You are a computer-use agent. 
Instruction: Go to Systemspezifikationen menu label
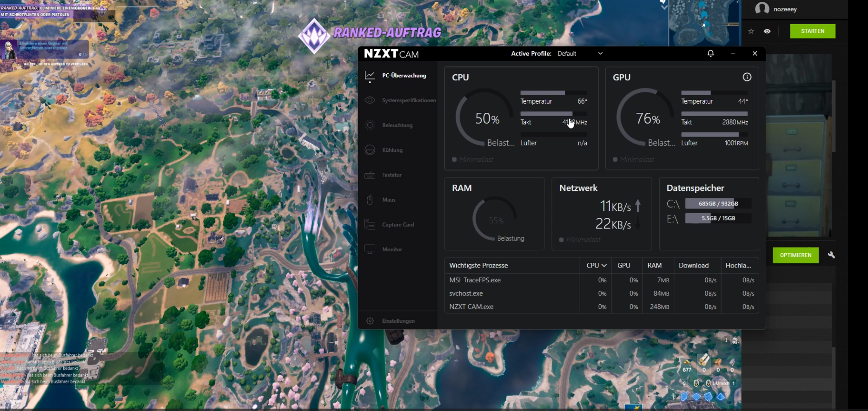pyautogui.click(x=409, y=100)
